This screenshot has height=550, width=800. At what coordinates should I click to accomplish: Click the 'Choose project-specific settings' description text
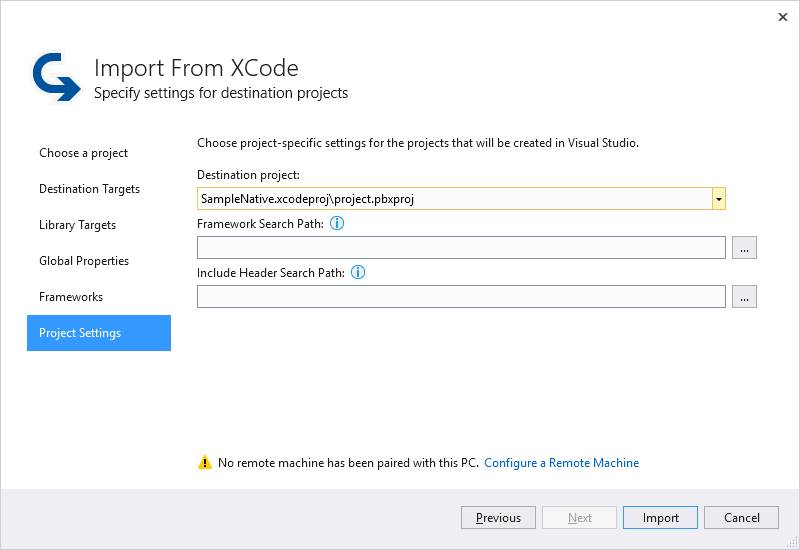click(418, 143)
